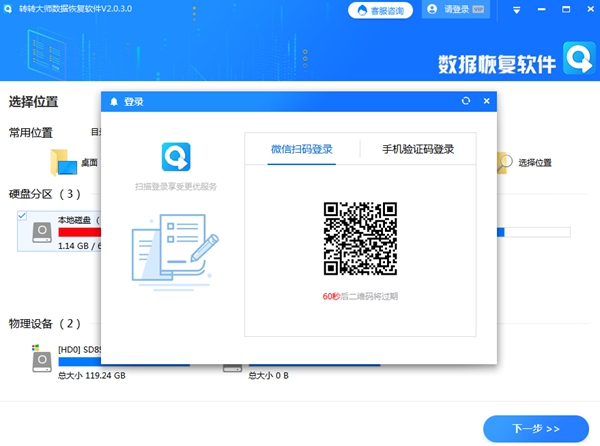Click the 常用位置 heading
The height and width of the screenshot is (446, 600).
[x=31, y=133]
